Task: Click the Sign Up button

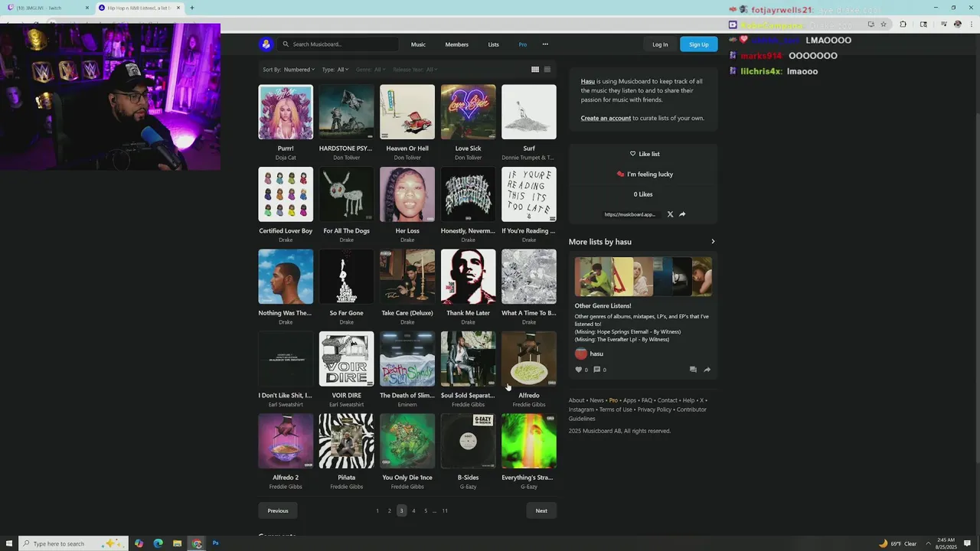Action: (x=699, y=44)
